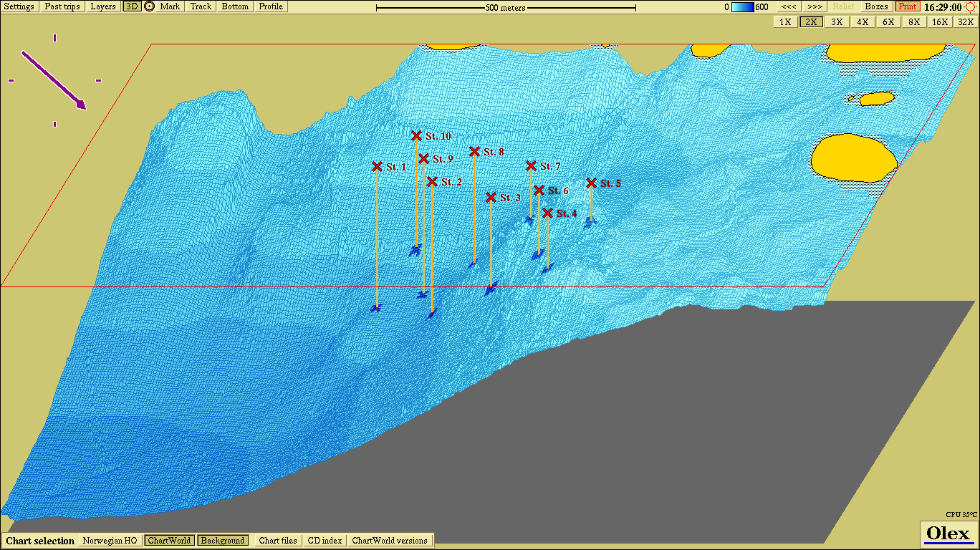980x550 pixels.
Task: Open the Track menu
Action: click(201, 6)
